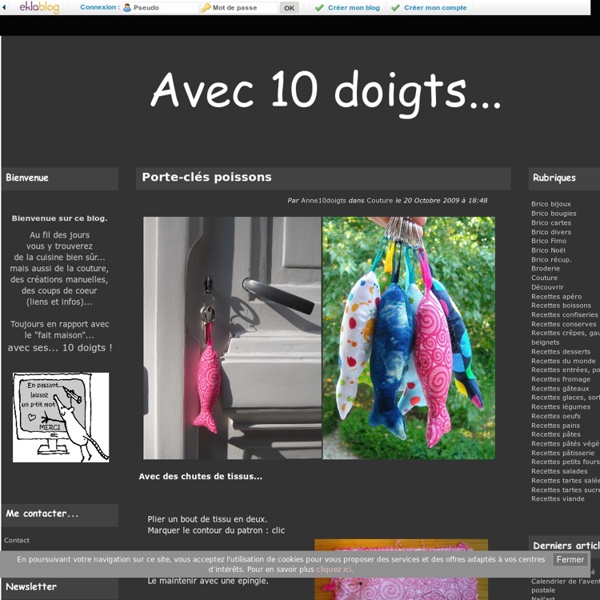Follow the cliquez ici cookie link
Viewport: 600px width, 600px height.
click(x=334, y=569)
